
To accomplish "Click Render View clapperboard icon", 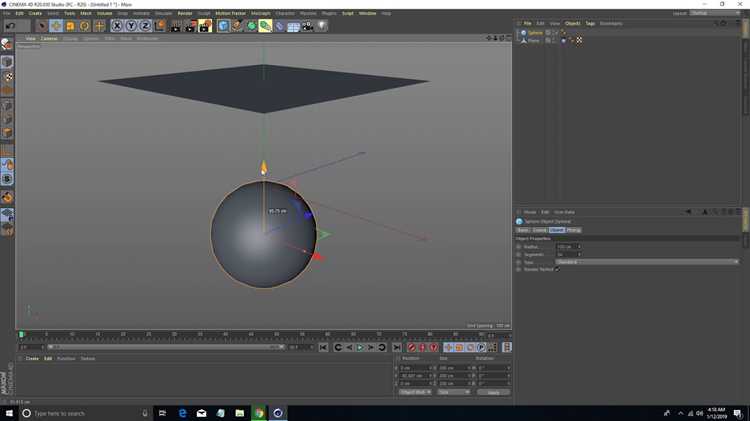I will (x=176, y=25).
